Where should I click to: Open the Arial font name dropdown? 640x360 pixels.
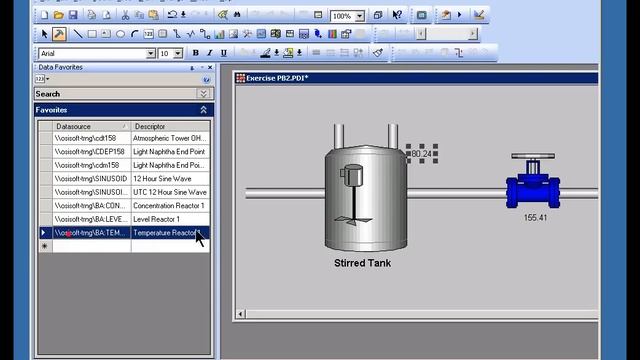[151, 53]
